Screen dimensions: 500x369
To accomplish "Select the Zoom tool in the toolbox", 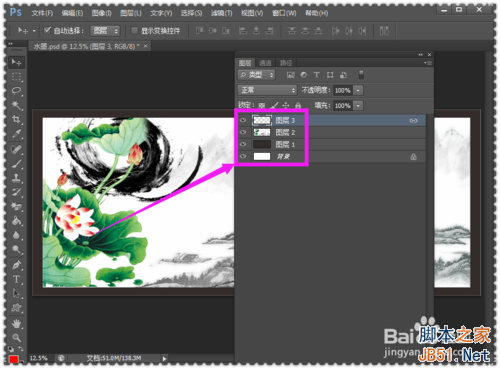I will [x=16, y=338].
